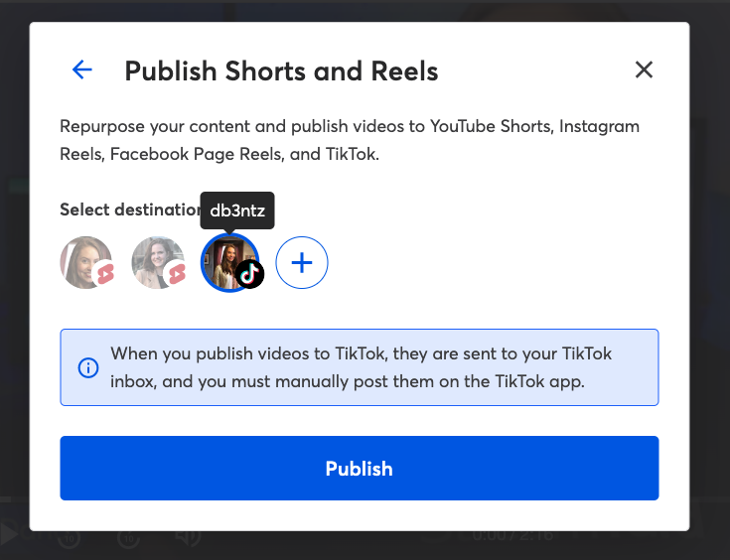Screen dimensions: 730x560
Task: Click the 'Select destination' label
Action: pyautogui.click(x=130, y=210)
